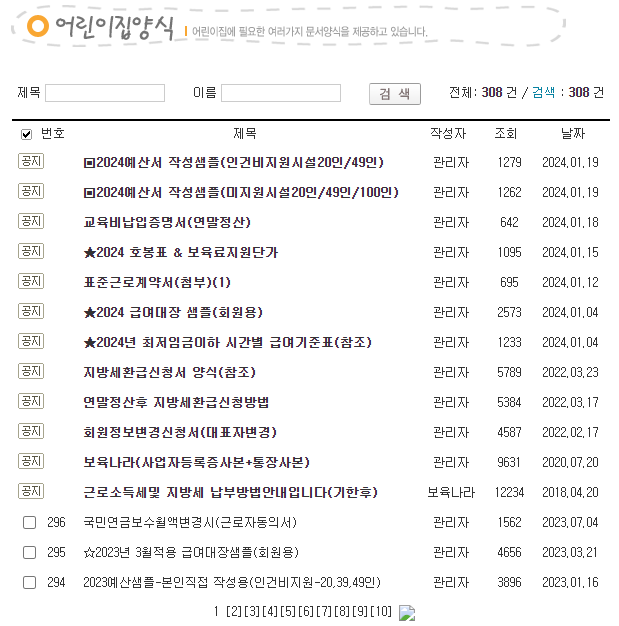Click the 공지 badge for 교육비납입증명서(연말정산)
Viewport: 619px width, 626px height.
tap(31, 221)
